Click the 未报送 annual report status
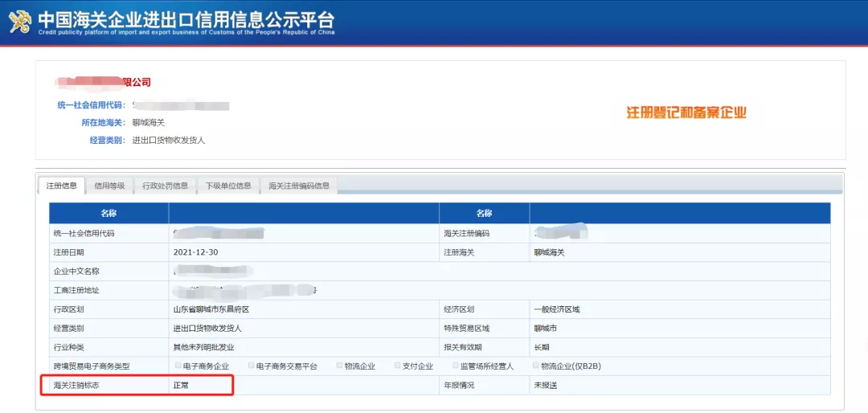 click(x=546, y=386)
